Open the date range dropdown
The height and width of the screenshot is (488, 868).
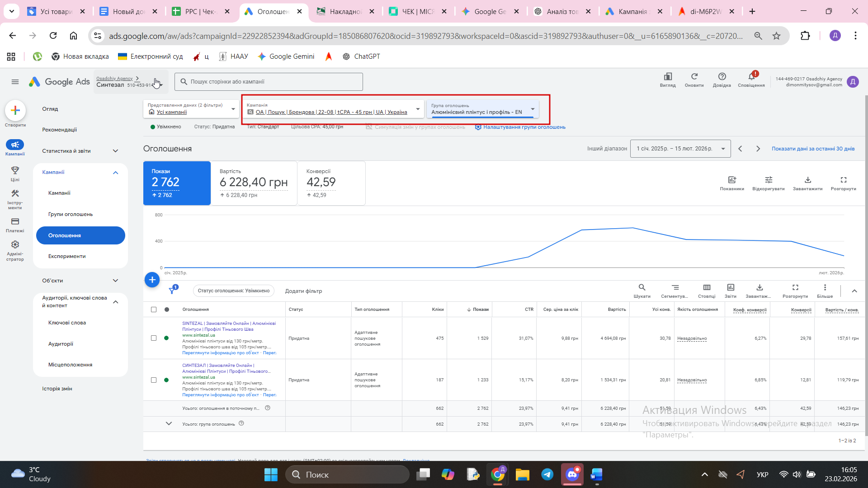pyautogui.click(x=680, y=149)
